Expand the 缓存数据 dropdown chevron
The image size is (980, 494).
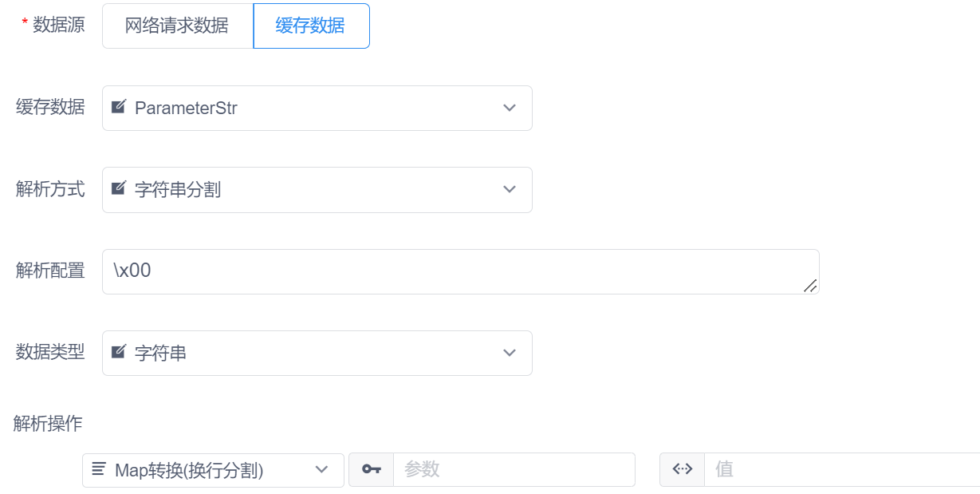(510, 108)
